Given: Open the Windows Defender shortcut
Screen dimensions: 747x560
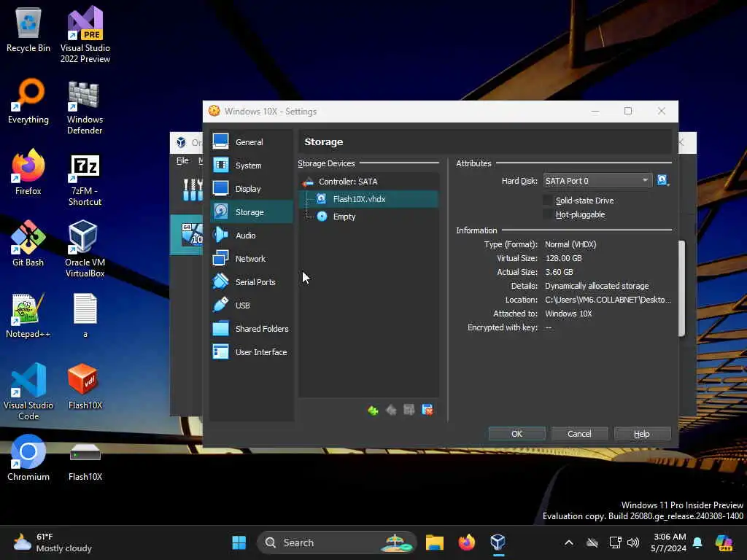Looking at the screenshot, I should tap(85, 106).
